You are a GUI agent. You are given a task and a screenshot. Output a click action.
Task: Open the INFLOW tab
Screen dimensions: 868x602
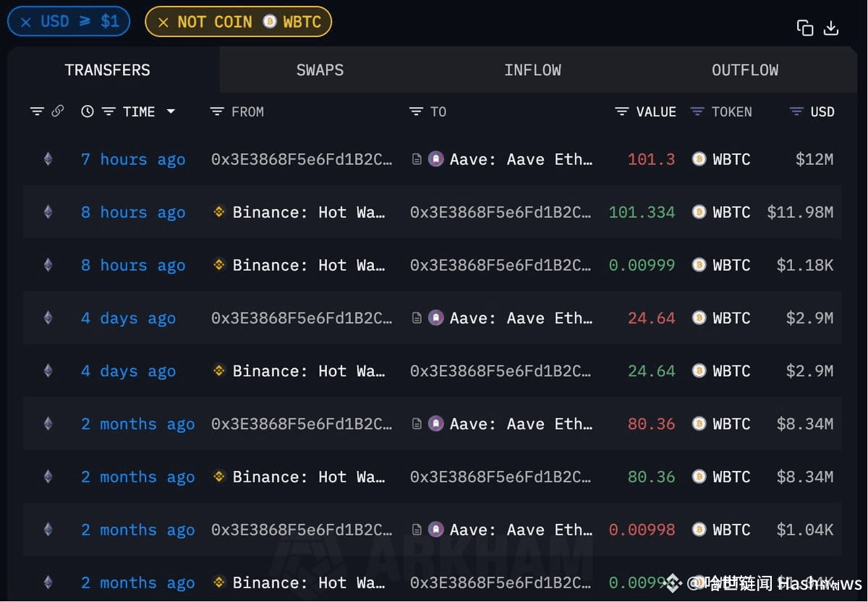pos(532,70)
